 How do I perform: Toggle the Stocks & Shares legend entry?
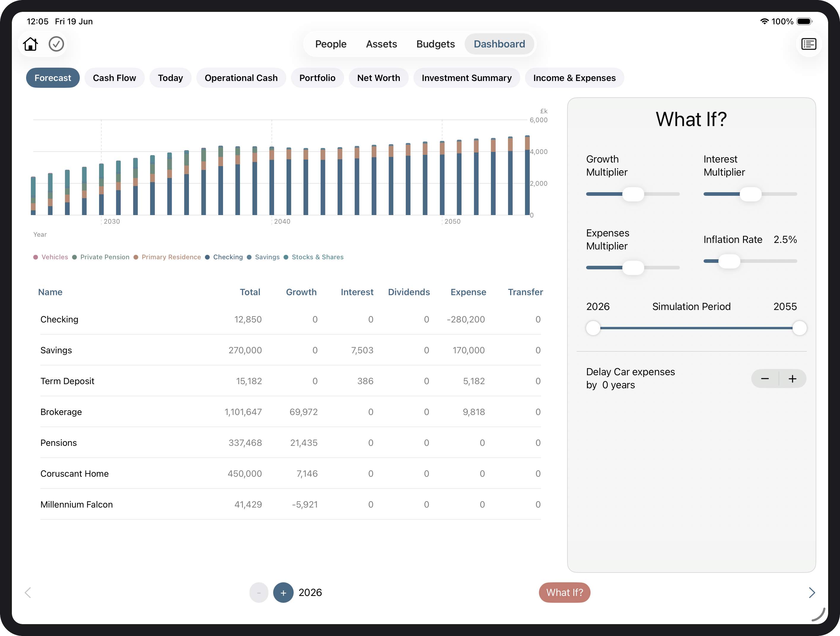pyautogui.click(x=314, y=257)
